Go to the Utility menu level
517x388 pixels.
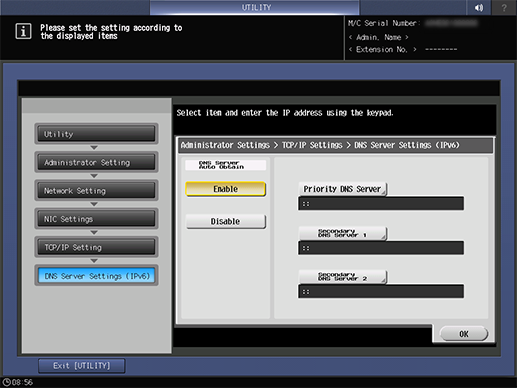(x=96, y=134)
